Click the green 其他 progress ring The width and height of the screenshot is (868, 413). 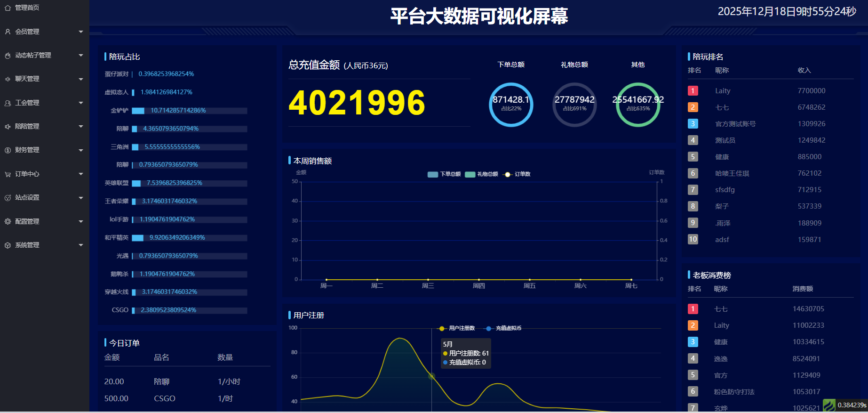pyautogui.click(x=638, y=105)
